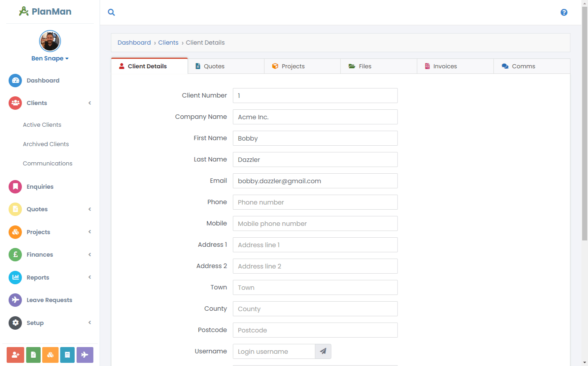Open Communications in sidebar
This screenshot has height=366, width=588.
(x=47, y=163)
